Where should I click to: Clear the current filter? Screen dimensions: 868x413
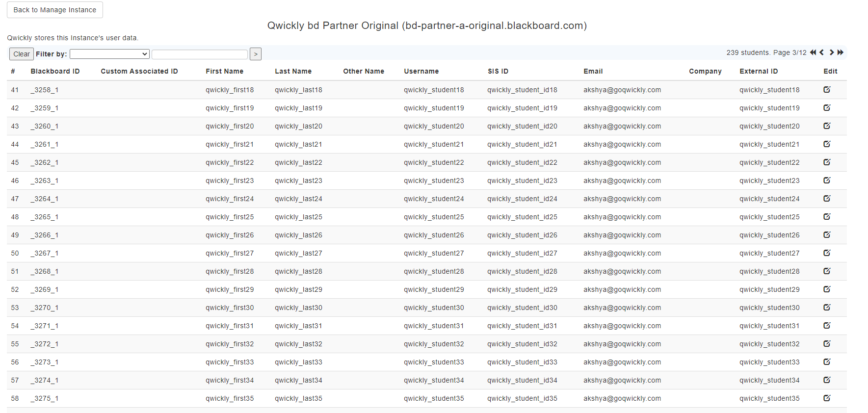22,54
